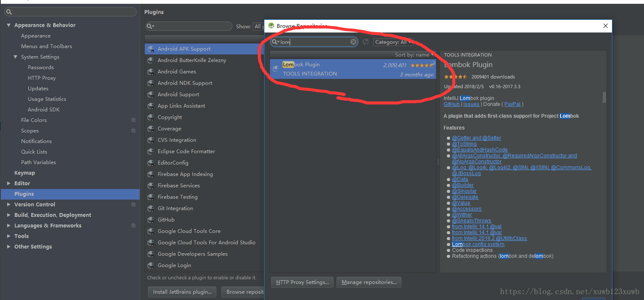The width and height of the screenshot is (644, 300).
Task: Click the Copyright plugin icon
Action: tap(151, 117)
